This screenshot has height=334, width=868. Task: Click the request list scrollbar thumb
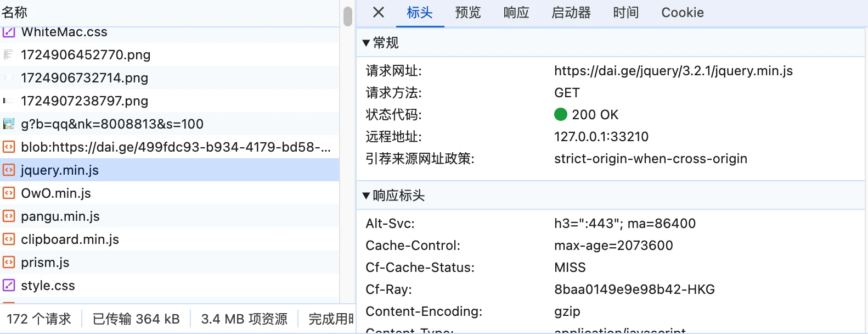pos(347,16)
